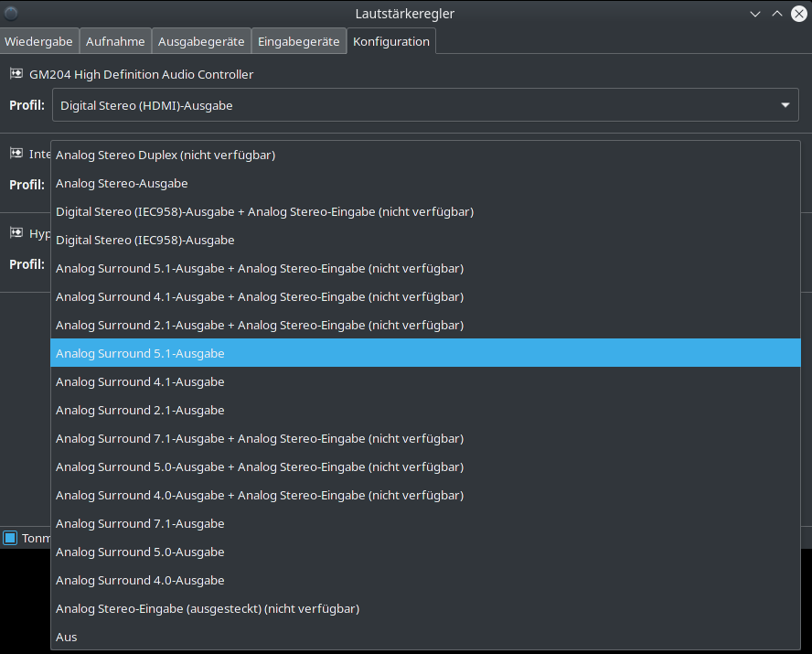The width and height of the screenshot is (812, 654).
Task: Select 'Analog Surround 5.1-Ausgabe + Analog Stereo-Eingabe'
Action: tap(426, 268)
